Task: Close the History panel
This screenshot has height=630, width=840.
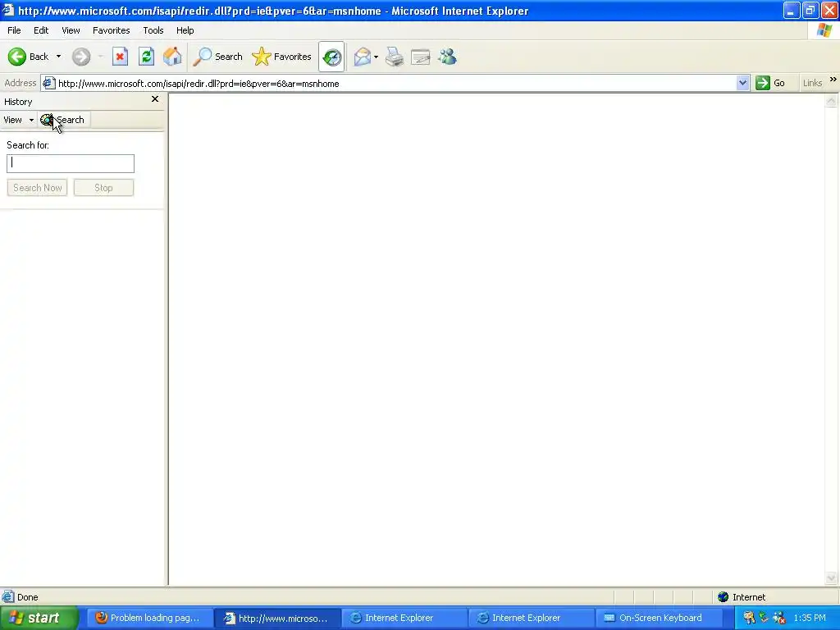Action: pos(155,99)
